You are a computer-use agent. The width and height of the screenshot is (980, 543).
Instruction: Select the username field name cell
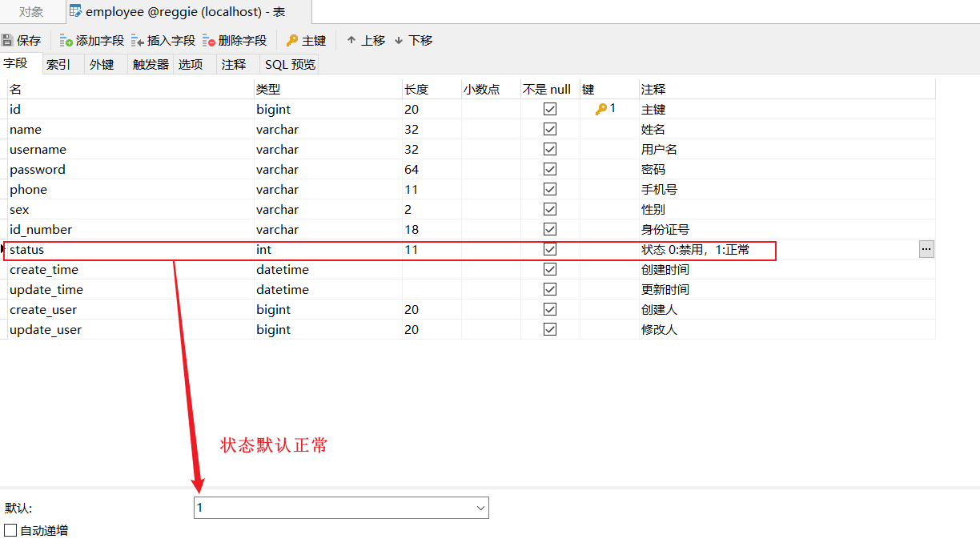tap(131, 149)
